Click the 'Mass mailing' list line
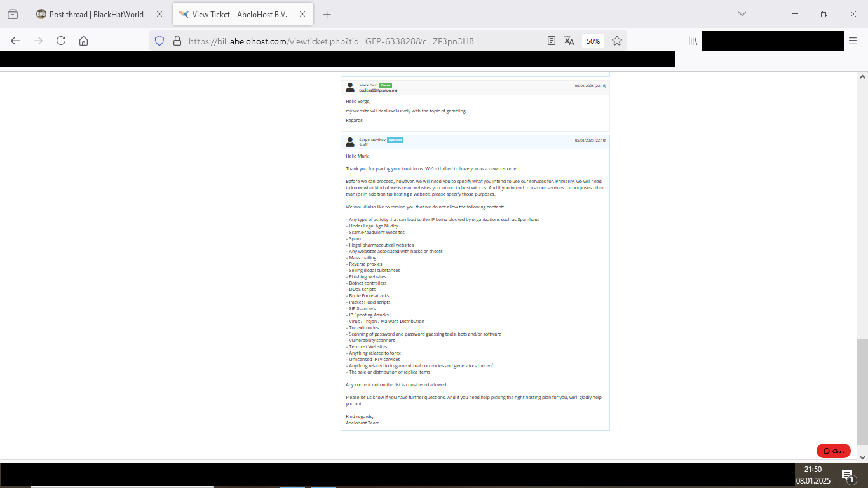Image resolution: width=868 pixels, height=488 pixels. (361, 258)
